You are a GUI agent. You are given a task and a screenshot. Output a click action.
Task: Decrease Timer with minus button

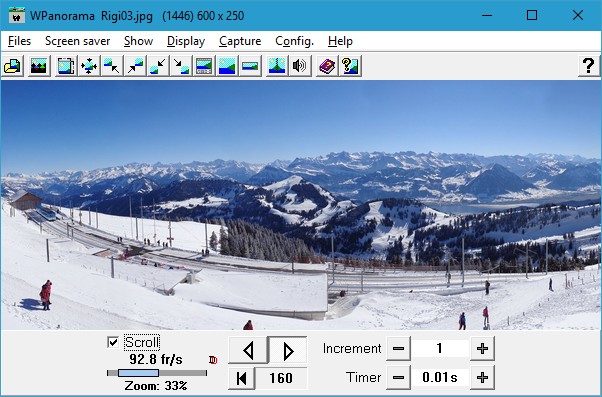click(x=398, y=377)
